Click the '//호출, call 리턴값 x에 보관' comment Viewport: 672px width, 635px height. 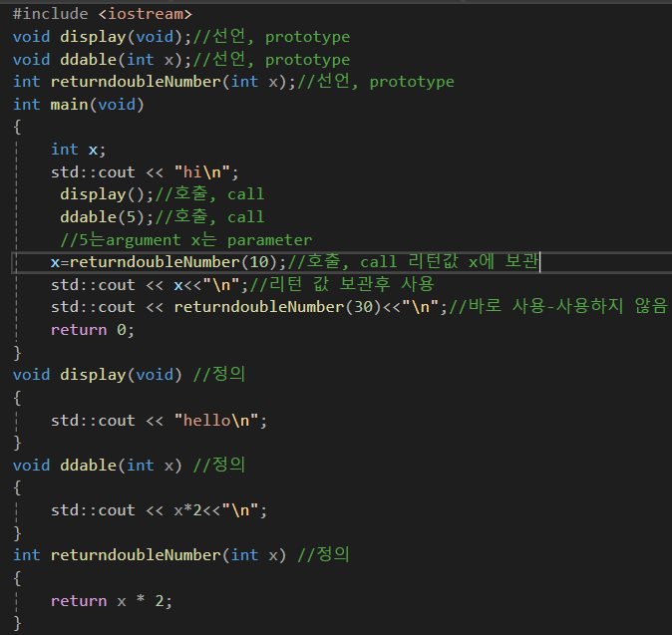coord(413,261)
